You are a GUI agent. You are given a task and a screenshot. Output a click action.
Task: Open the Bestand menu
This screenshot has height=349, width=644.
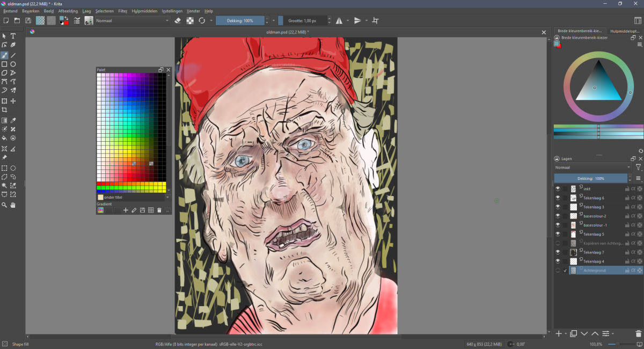point(10,11)
